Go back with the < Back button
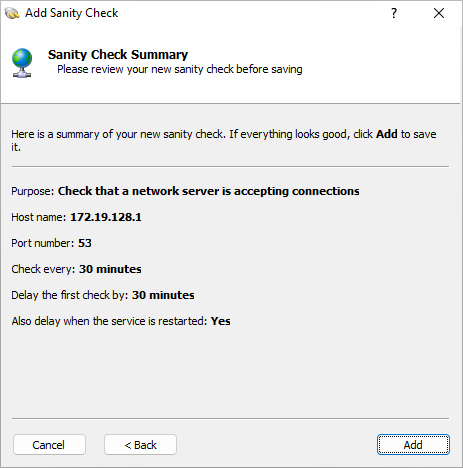The image size is (463, 468). pyautogui.click(x=140, y=445)
